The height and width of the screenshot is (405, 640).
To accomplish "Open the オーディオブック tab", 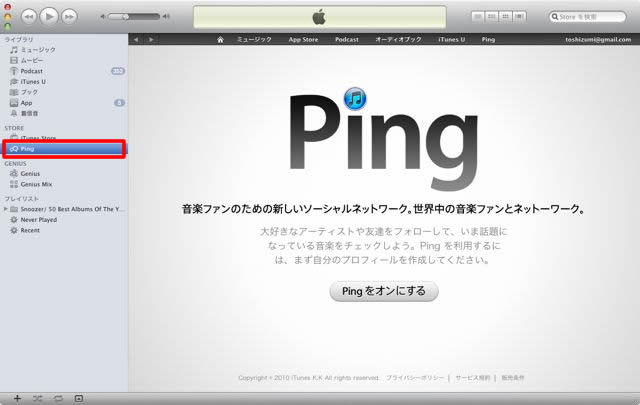I will tap(398, 40).
